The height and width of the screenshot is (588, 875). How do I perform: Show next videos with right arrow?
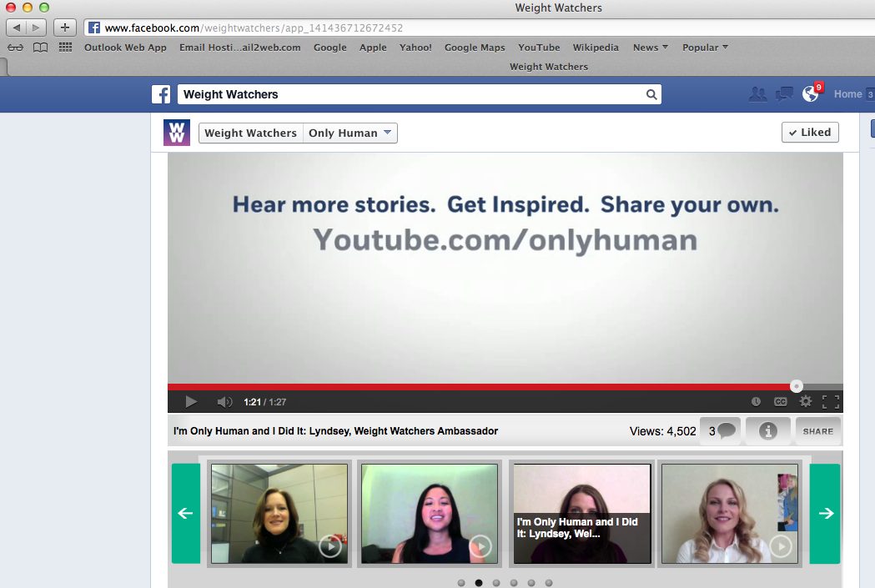825,513
